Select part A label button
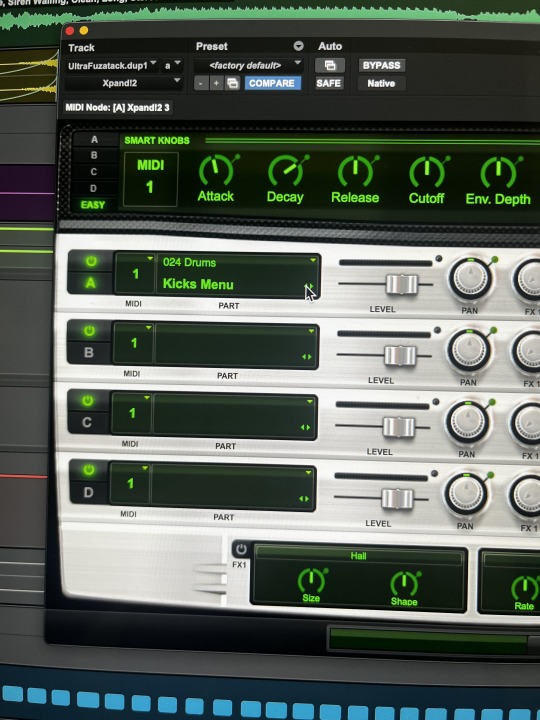Viewport: 540px width, 720px height. point(90,282)
